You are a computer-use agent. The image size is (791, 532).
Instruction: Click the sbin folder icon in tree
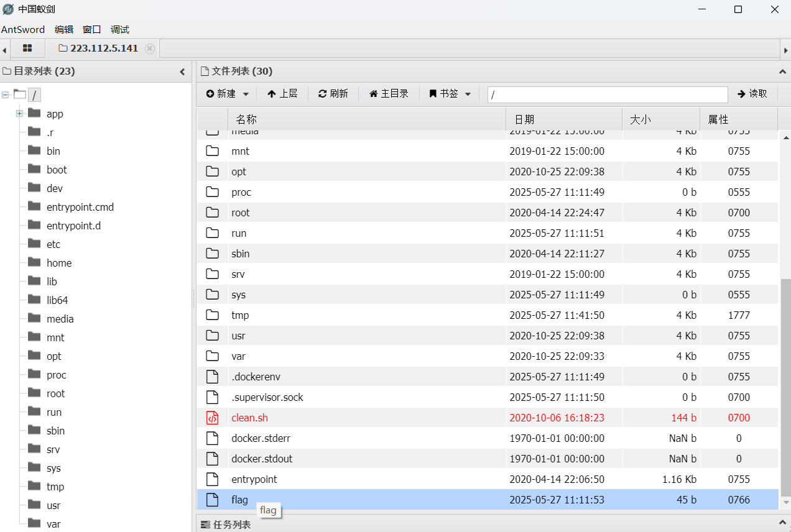tap(34, 430)
